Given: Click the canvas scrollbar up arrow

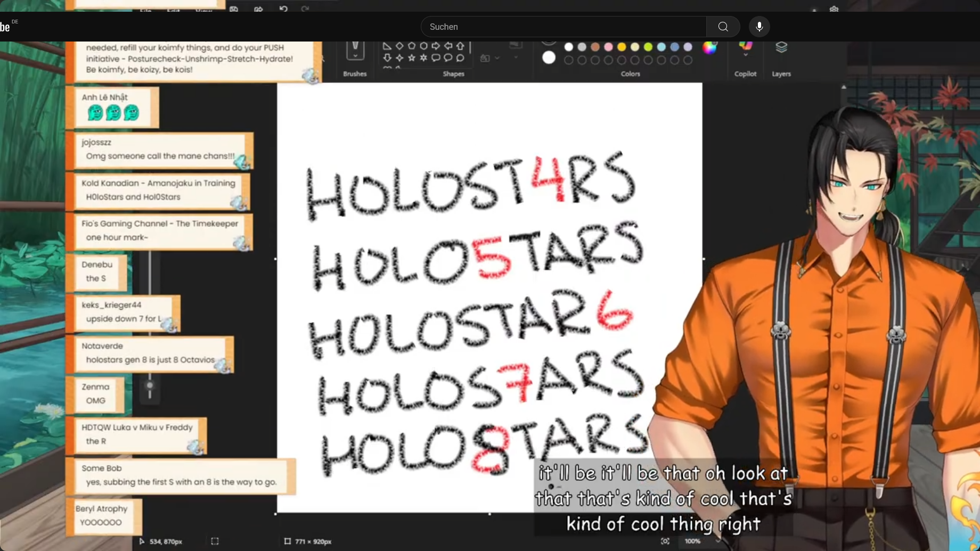Looking at the screenshot, I should pos(844,87).
